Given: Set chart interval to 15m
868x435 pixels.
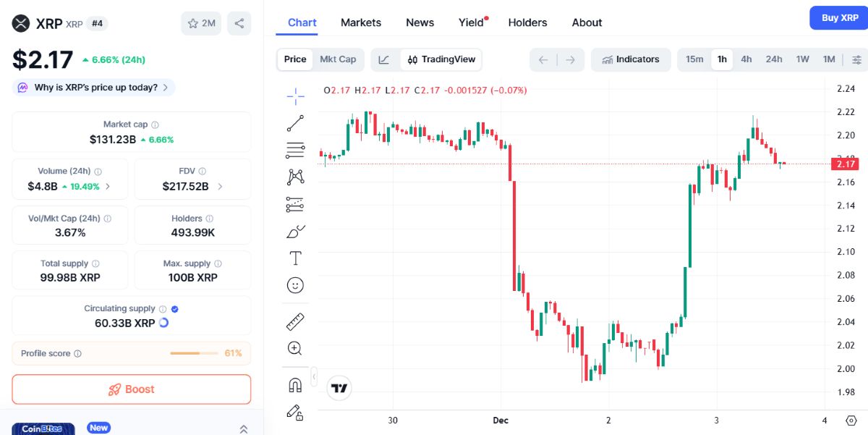Looking at the screenshot, I should (694, 59).
